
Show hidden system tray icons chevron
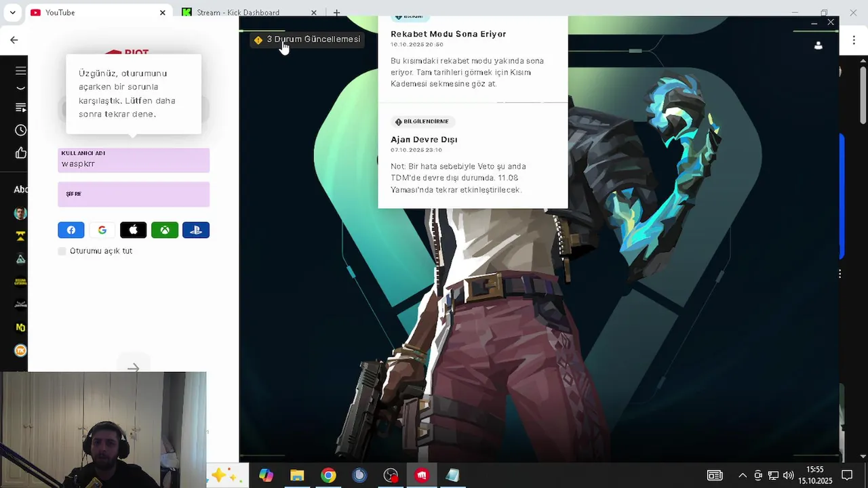click(x=743, y=476)
